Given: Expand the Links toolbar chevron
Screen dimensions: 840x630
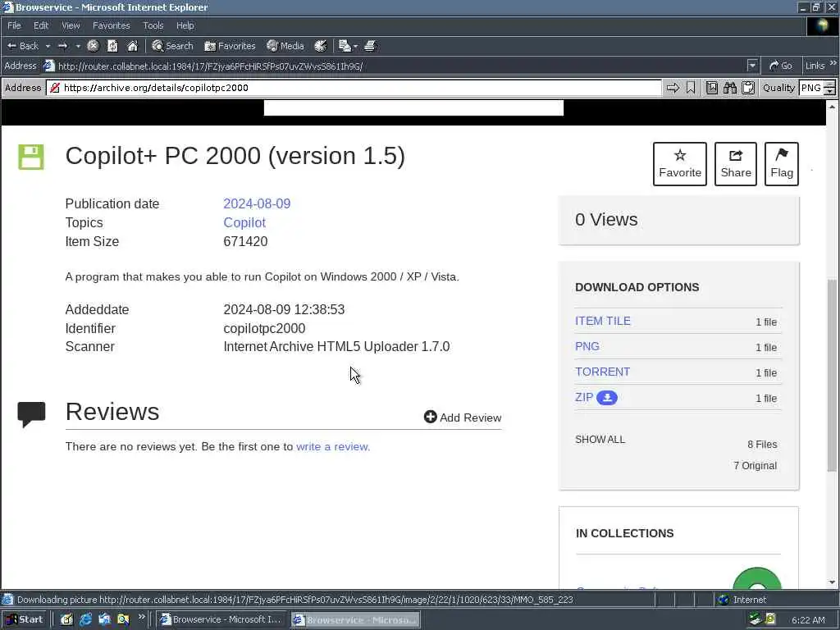Looking at the screenshot, I should [833, 64].
